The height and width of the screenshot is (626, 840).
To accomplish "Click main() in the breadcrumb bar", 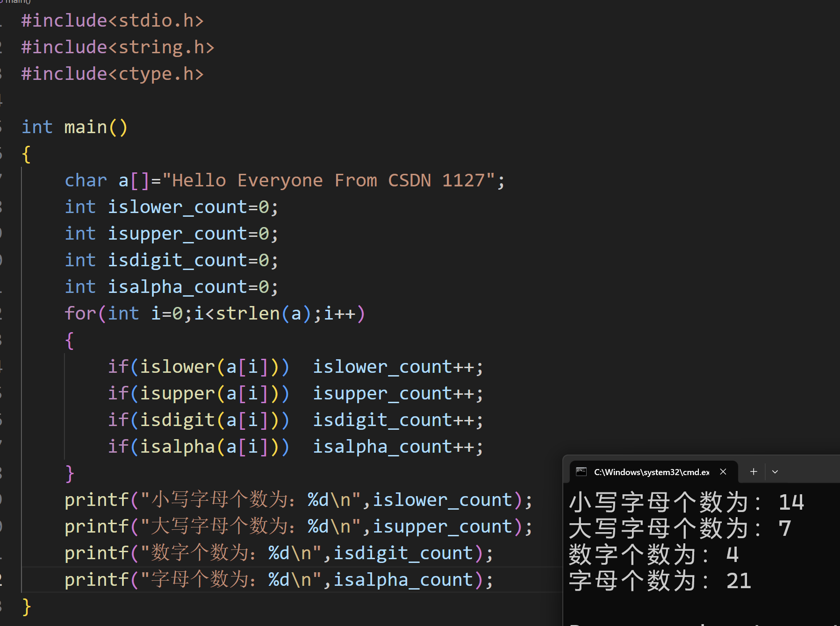I will coord(19,2).
